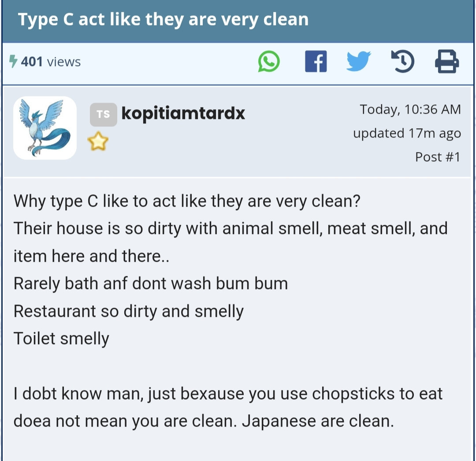The height and width of the screenshot is (461, 476).
Task: Click the Facebook share square icon
Action: [316, 62]
